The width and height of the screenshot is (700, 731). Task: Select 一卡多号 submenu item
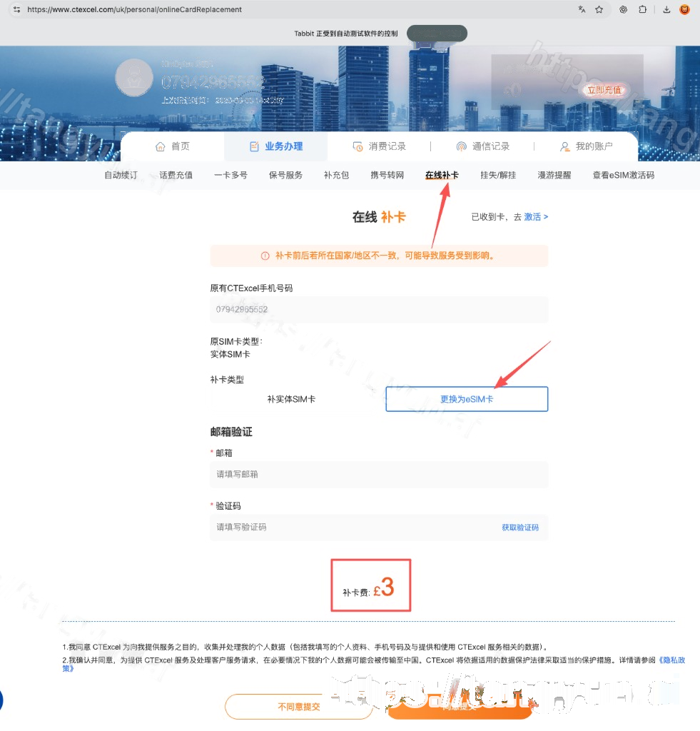point(230,175)
